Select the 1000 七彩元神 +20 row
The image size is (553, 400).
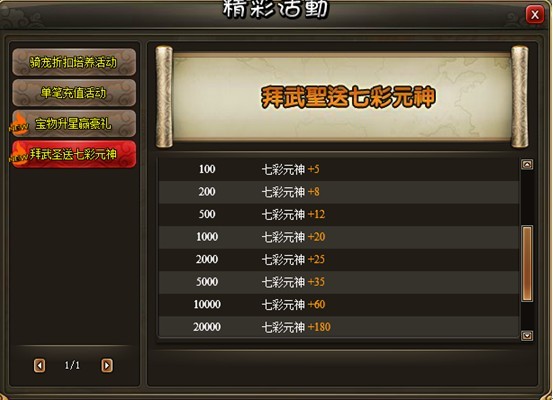[x=339, y=237]
